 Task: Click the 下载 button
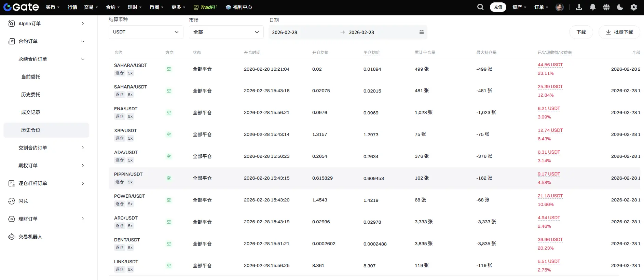click(581, 32)
